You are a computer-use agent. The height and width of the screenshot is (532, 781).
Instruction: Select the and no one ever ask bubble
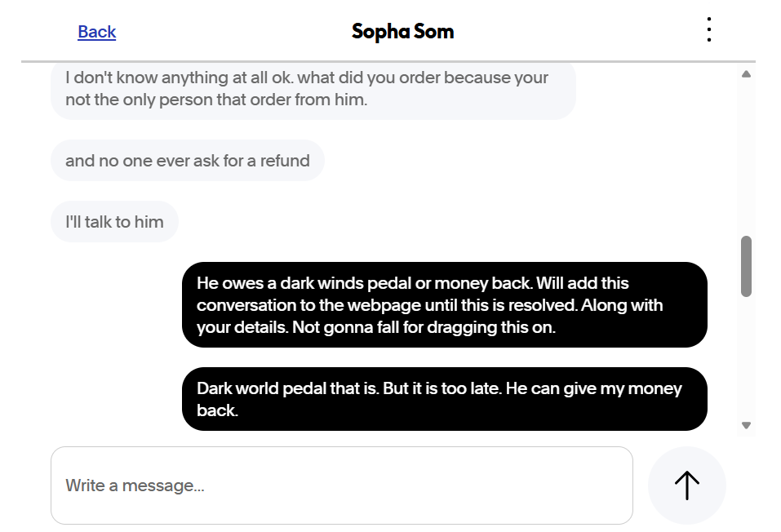(188, 160)
